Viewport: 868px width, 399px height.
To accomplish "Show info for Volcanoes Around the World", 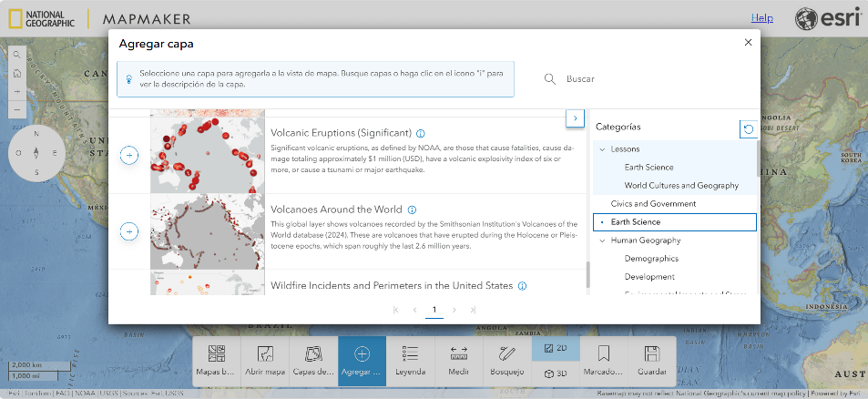I will [412, 210].
